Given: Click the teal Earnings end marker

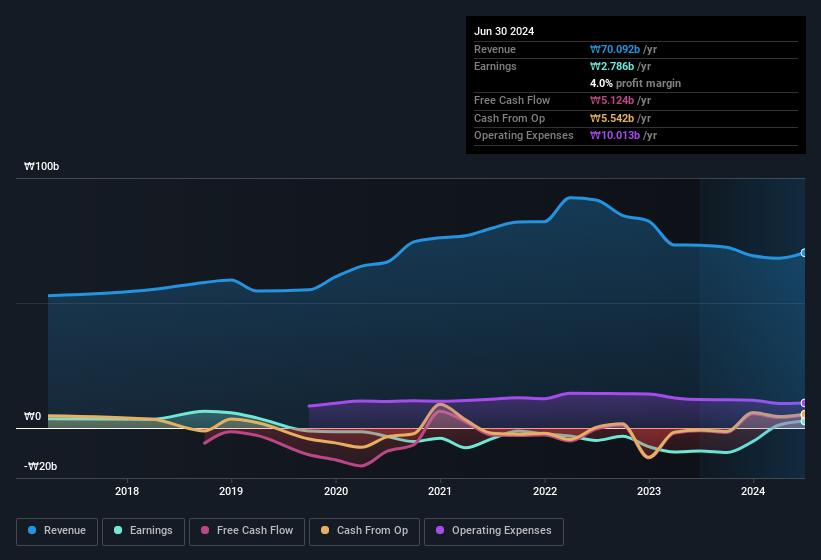Looking at the screenshot, I should 804,421.
